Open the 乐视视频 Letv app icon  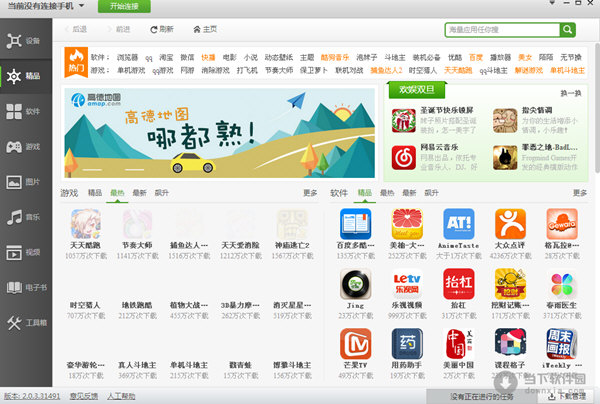[407, 284]
